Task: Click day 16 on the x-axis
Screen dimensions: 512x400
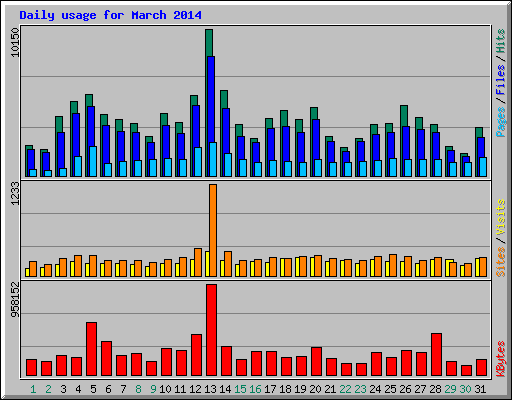Action: pyautogui.click(x=255, y=389)
